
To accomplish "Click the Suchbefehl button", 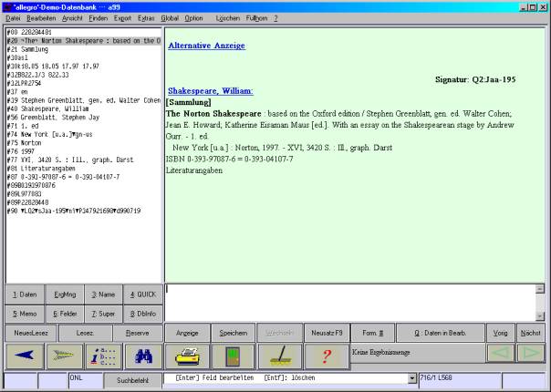I will tap(132, 381).
